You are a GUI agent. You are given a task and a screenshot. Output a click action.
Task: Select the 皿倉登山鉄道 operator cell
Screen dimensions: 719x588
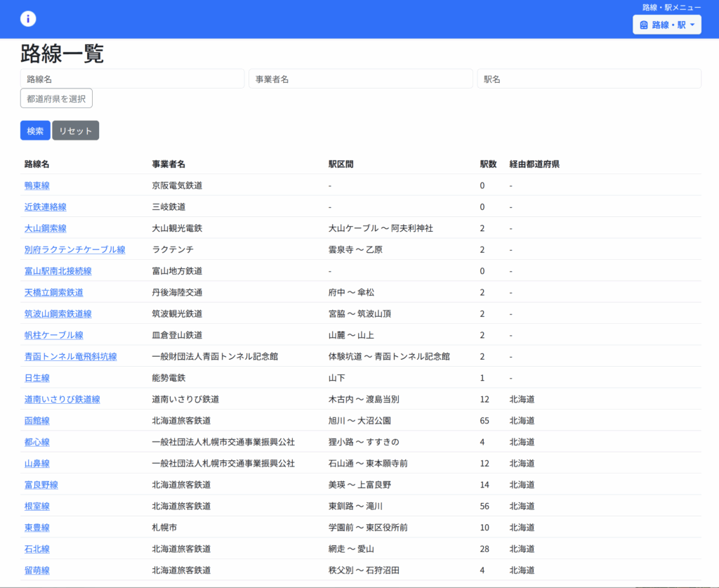pyautogui.click(x=177, y=335)
